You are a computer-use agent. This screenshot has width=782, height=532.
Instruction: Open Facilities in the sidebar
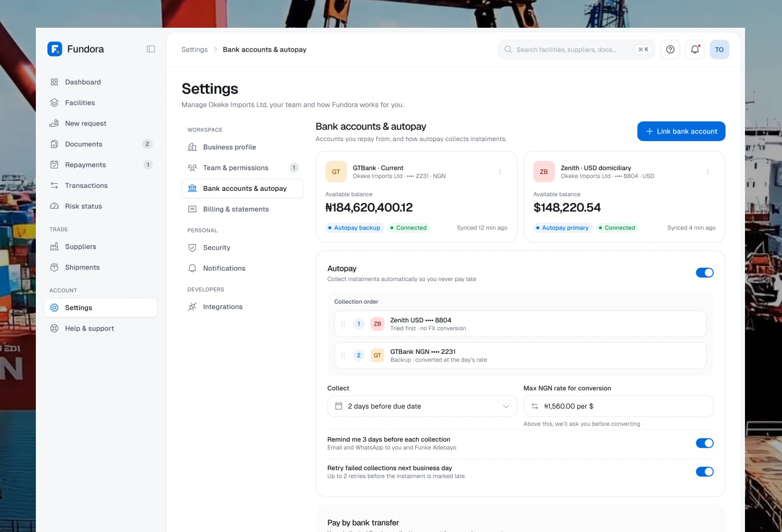pos(101,103)
